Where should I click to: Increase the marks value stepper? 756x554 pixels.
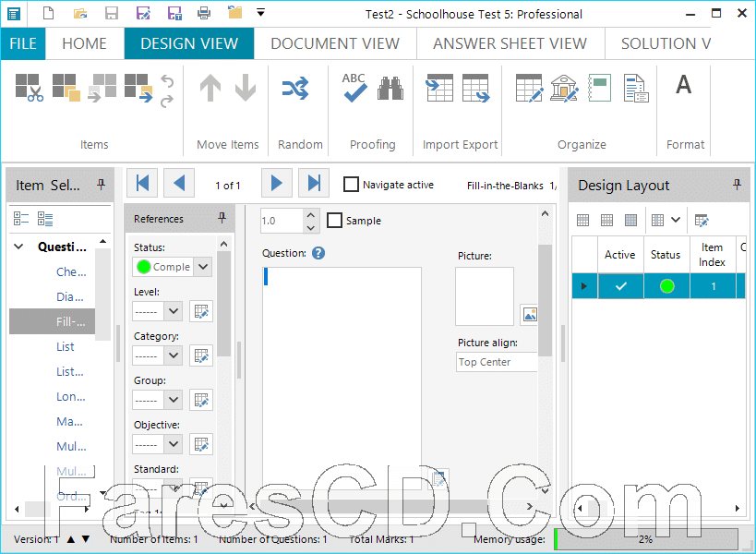pyautogui.click(x=311, y=215)
